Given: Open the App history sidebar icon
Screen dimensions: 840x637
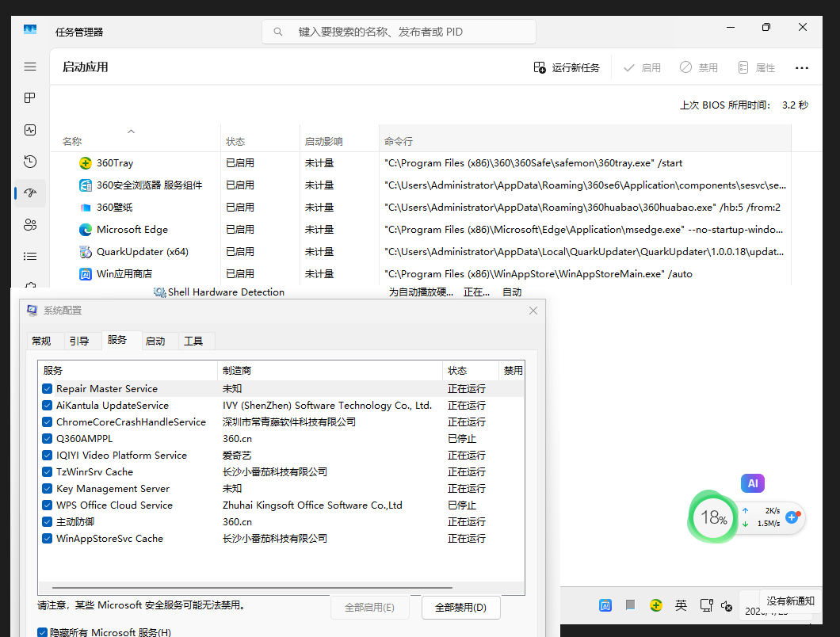Looking at the screenshot, I should click(x=30, y=162).
